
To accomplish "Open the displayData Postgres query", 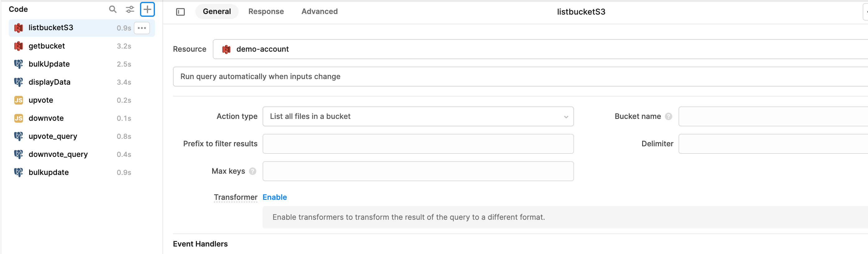I will point(49,82).
